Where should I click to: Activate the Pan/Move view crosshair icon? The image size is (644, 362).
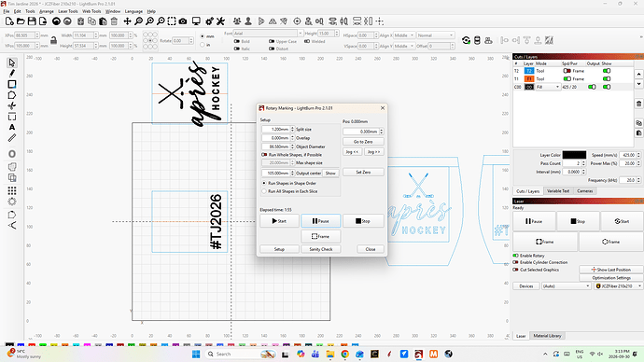(x=127, y=21)
